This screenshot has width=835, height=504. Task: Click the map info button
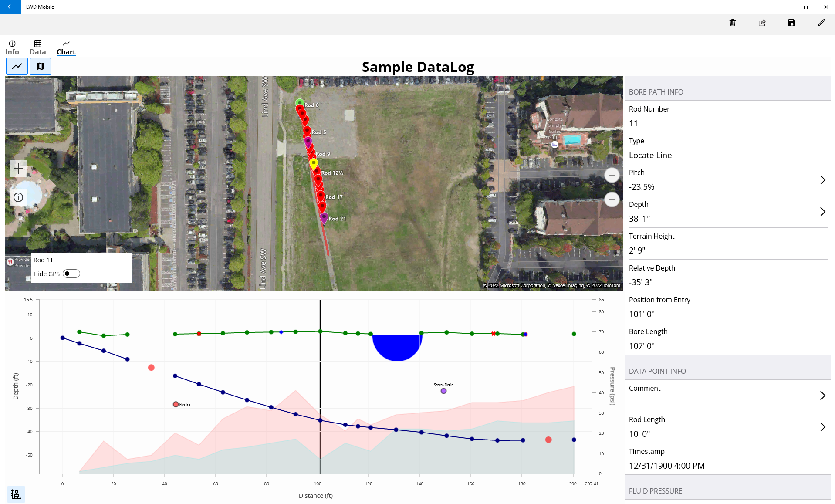coord(18,197)
